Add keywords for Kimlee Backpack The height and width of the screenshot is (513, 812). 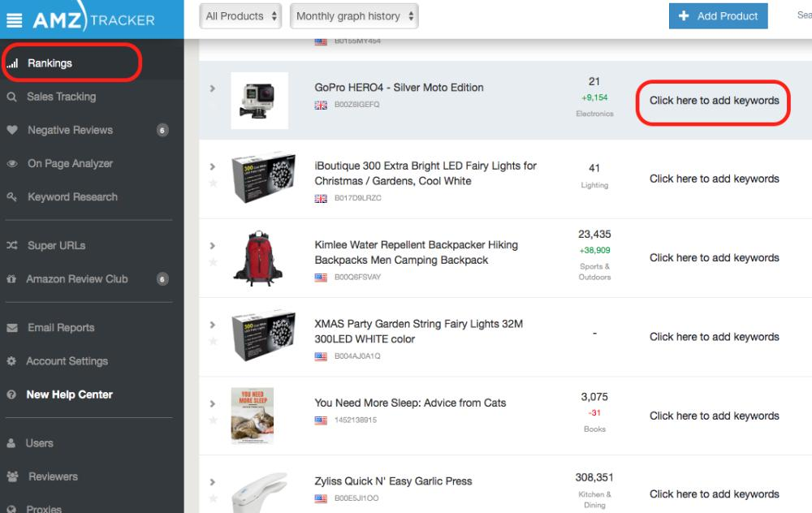pos(714,258)
